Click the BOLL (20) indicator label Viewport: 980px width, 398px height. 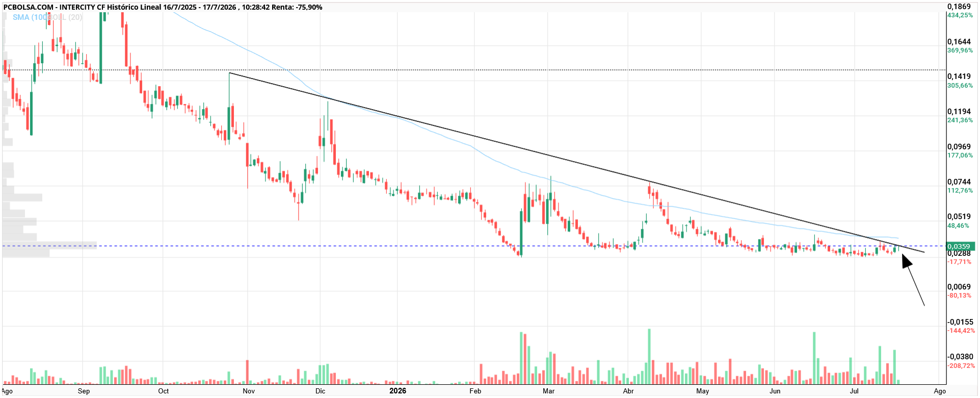pos(66,17)
